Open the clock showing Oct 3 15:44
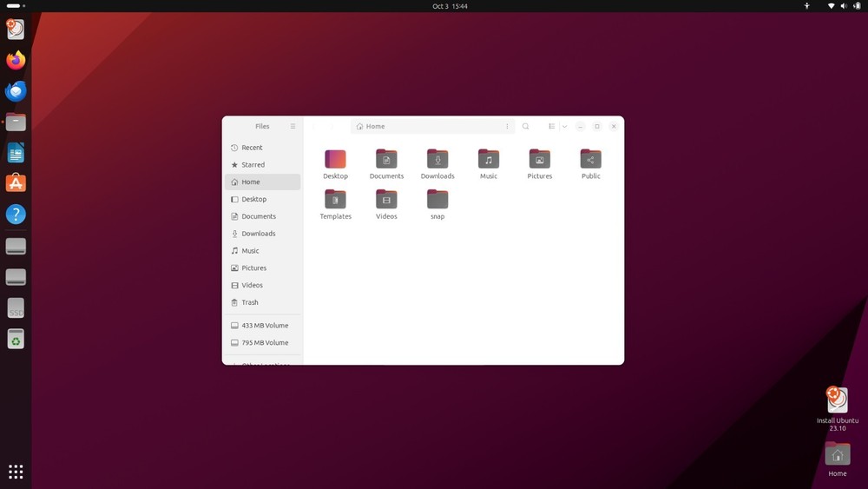The image size is (868, 489). 450,6
